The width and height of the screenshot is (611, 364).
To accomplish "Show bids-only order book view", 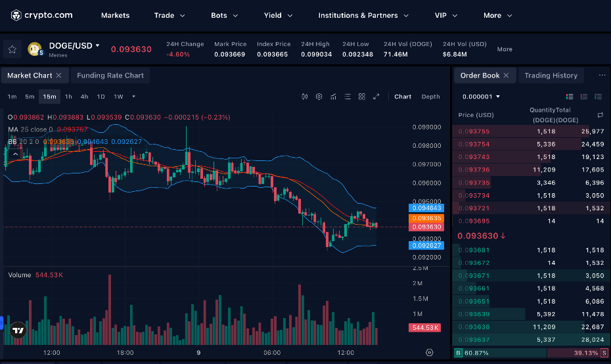I will 598,97.
